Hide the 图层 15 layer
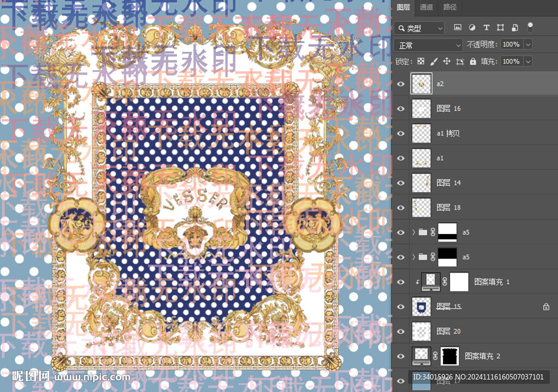 [401, 307]
